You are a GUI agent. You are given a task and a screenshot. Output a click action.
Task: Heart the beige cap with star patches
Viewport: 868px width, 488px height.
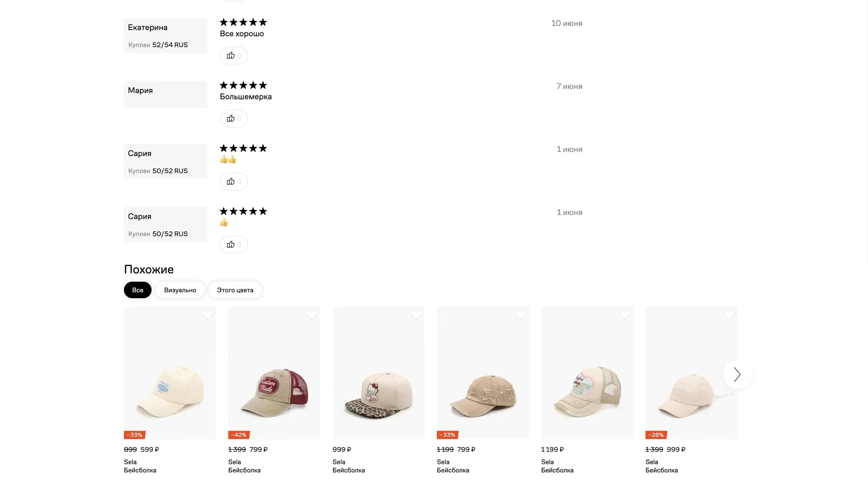520,314
